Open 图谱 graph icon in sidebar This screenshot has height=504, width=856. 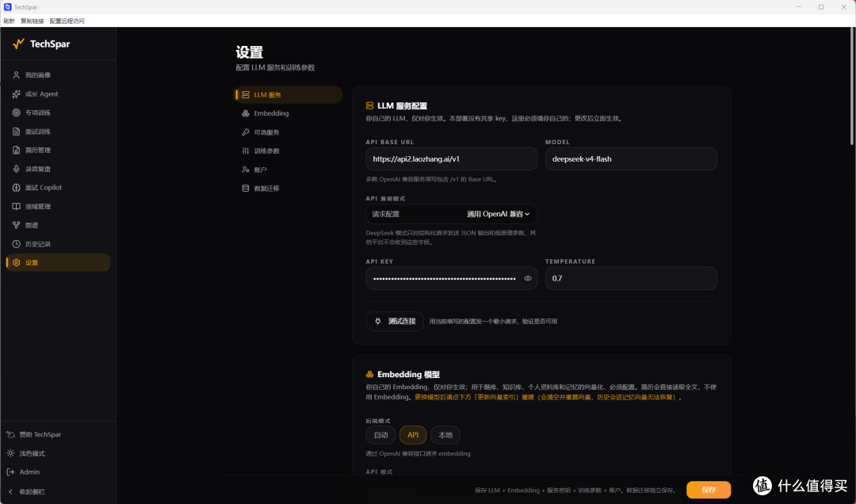(17, 225)
